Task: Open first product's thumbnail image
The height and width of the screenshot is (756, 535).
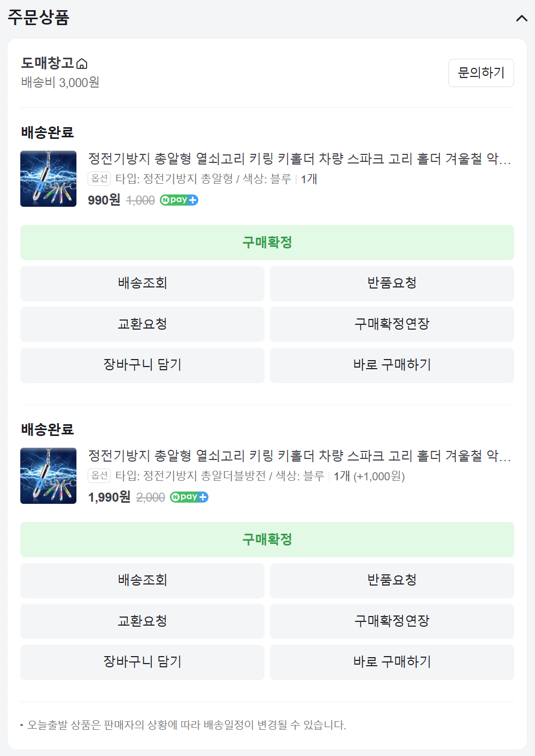Action: 49,179
